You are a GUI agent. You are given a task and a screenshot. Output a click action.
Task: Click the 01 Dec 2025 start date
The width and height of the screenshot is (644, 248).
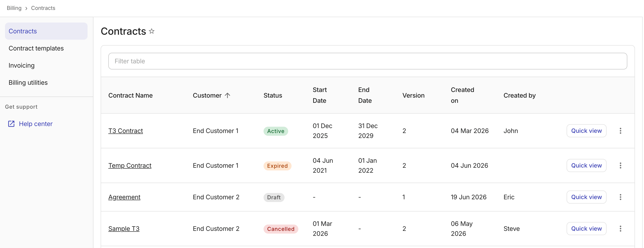[x=322, y=131]
